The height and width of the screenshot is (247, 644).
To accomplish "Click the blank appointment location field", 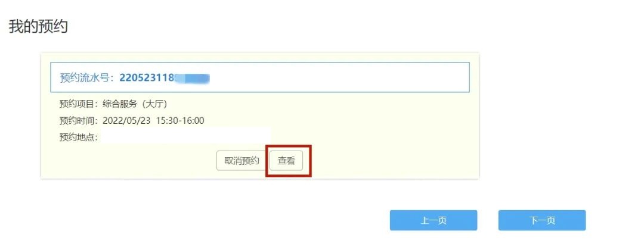I will click(x=185, y=136).
